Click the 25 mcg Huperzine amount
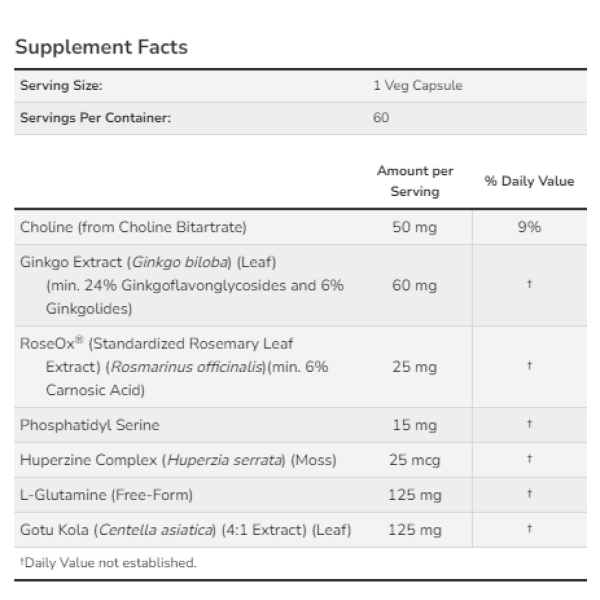The height and width of the screenshot is (600, 600). pyautogui.click(x=415, y=460)
